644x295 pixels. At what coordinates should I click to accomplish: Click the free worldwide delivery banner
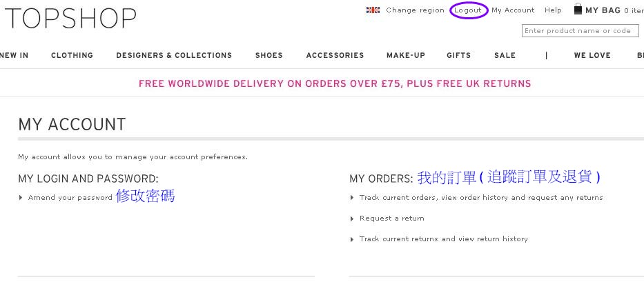pyautogui.click(x=335, y=83)
